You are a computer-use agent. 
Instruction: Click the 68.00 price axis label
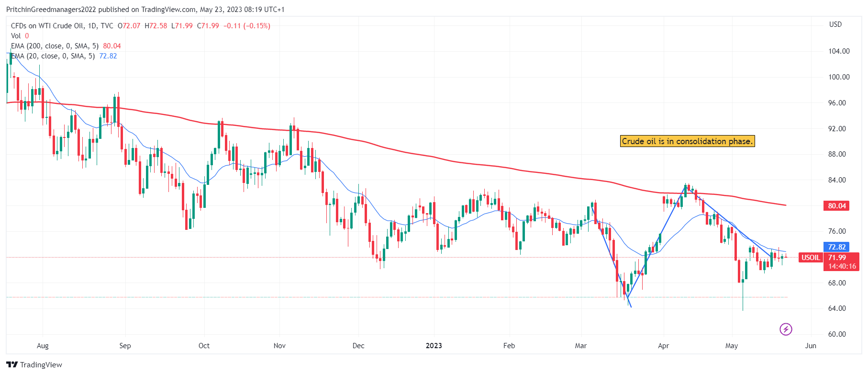[837, 283]
